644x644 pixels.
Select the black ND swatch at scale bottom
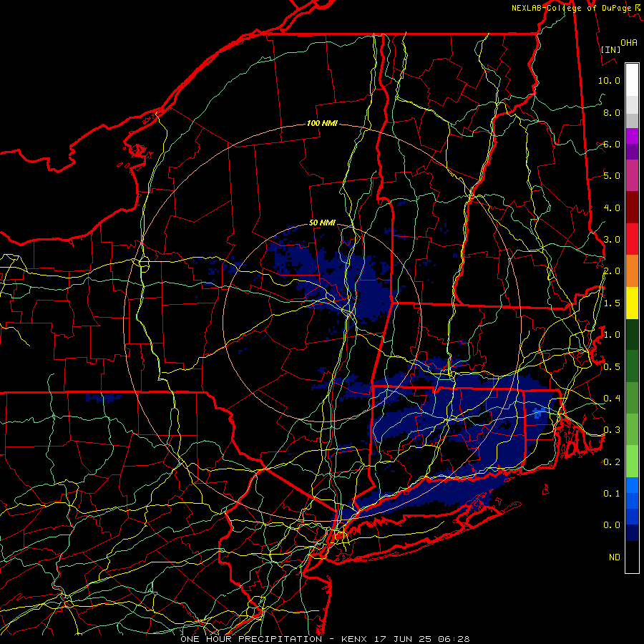pos(632,557)
